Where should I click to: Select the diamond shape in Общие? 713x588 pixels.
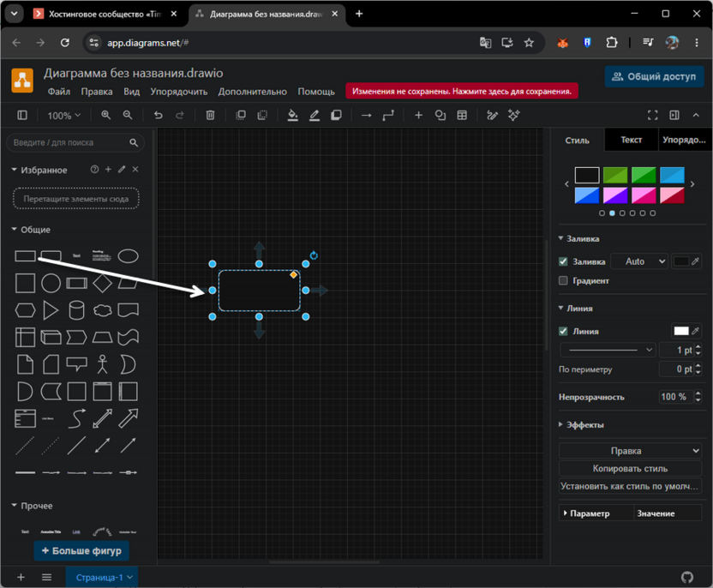[102, 284]
